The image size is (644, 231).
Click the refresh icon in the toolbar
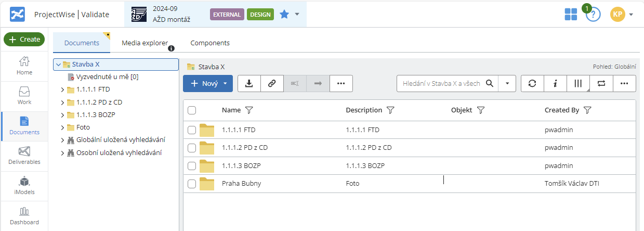tap(532, 83)
